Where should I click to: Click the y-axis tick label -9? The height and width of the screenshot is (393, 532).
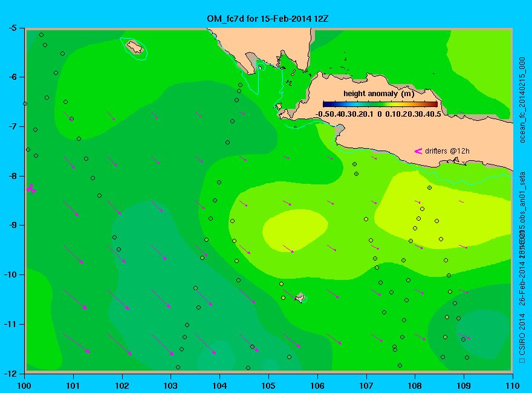[12, 225]
